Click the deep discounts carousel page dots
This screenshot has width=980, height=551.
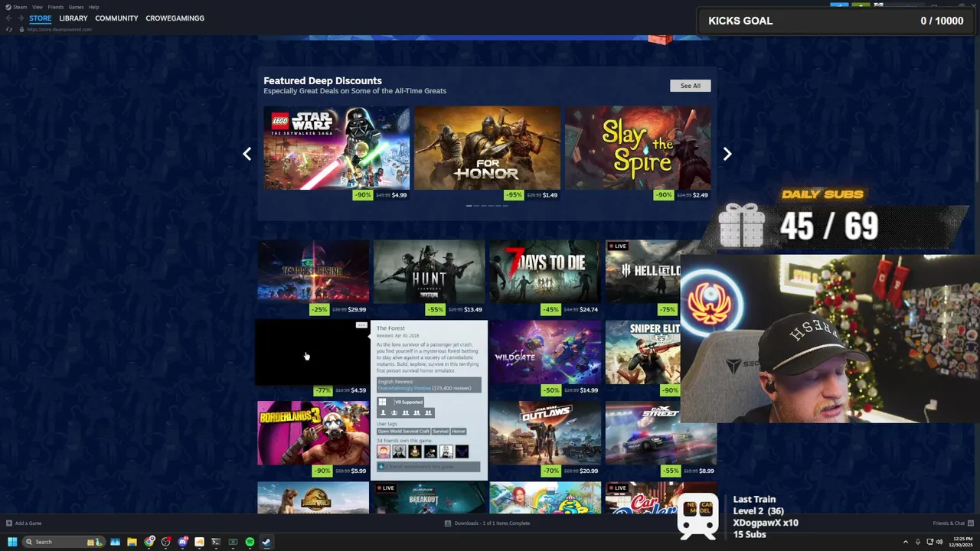(488, 206)
